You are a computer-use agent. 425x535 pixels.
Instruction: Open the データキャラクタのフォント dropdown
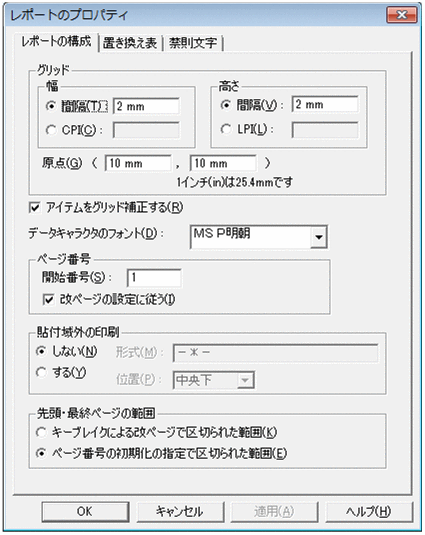pos(319,236)
